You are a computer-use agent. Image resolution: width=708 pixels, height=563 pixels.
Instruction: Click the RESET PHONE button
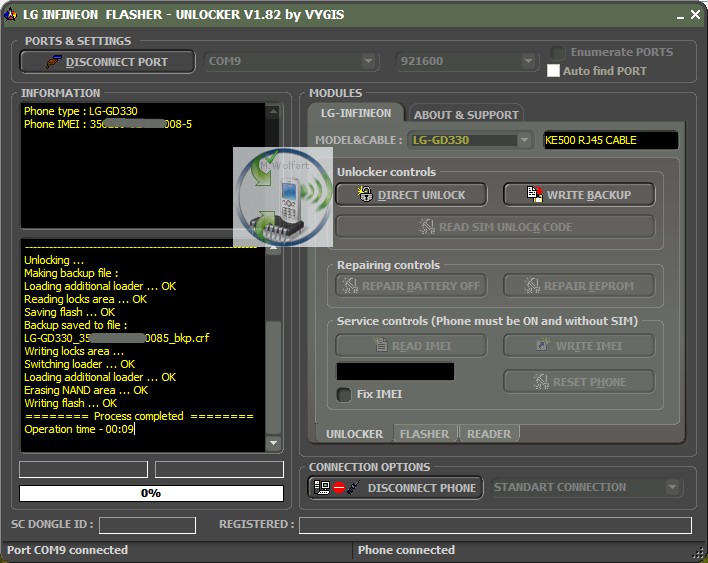pos(579,382)
